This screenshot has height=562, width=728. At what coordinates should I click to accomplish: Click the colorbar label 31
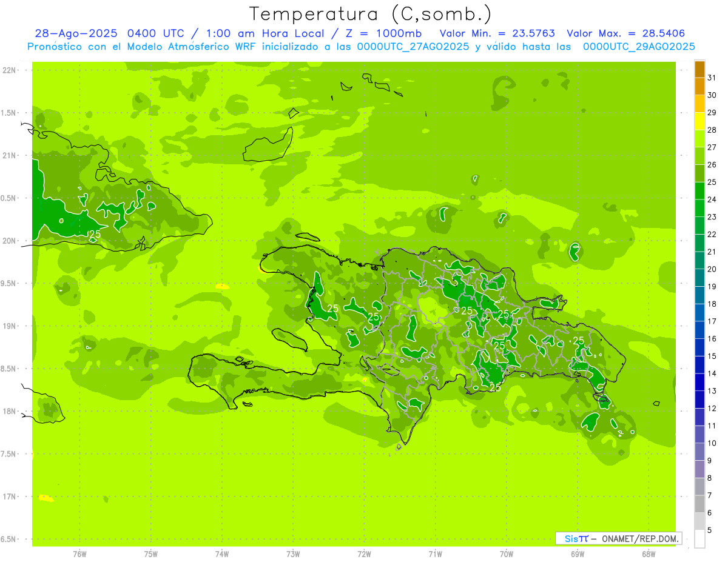click(x=712, y=78)
